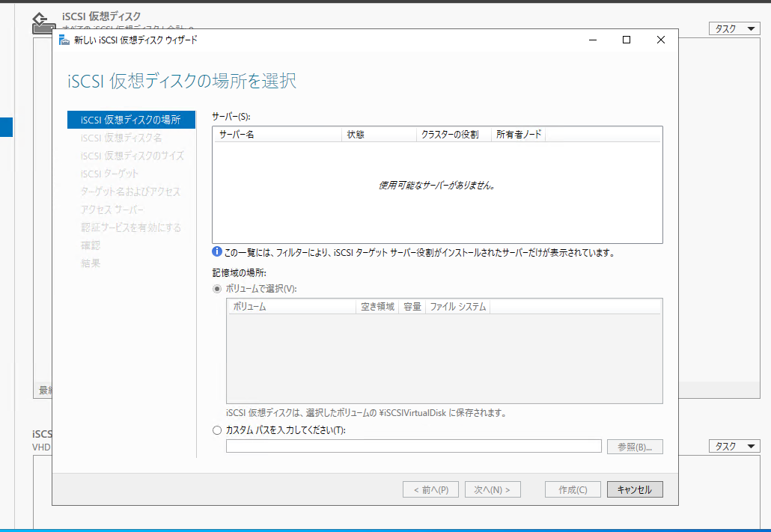This screenshot has height=532, width=771.
Task: Click the 次へ(N) > button
Action: 493,489
